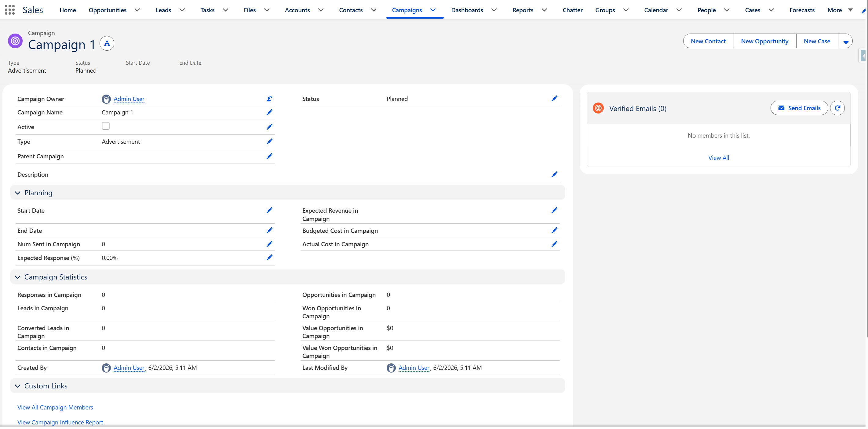This screenshot has width=868, height=429.
Task: Open the Files tab dropdown arrow
Action: (x=267, y=10)
